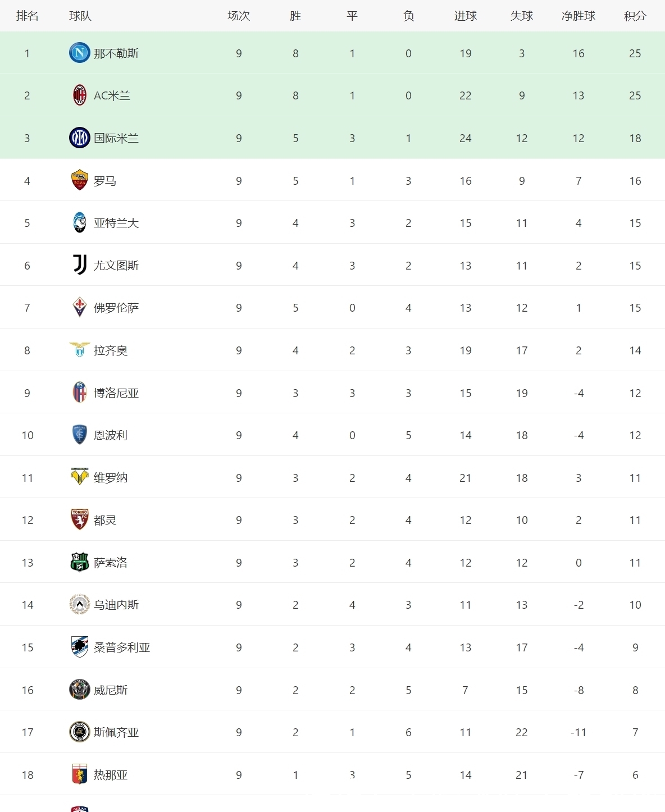This screenshot has width=665, height=812.
Task: Open the 桑普多利亚 team link
Action: 122,647
